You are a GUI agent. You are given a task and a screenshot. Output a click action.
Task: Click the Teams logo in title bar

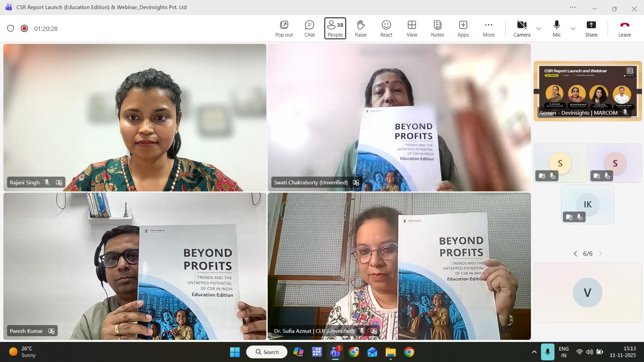coord(8,7)
